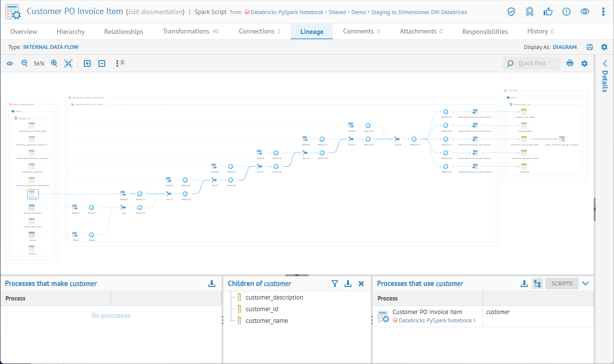Open the Databricks PySpark Notebook breadcrumb link

pos(287,12)
